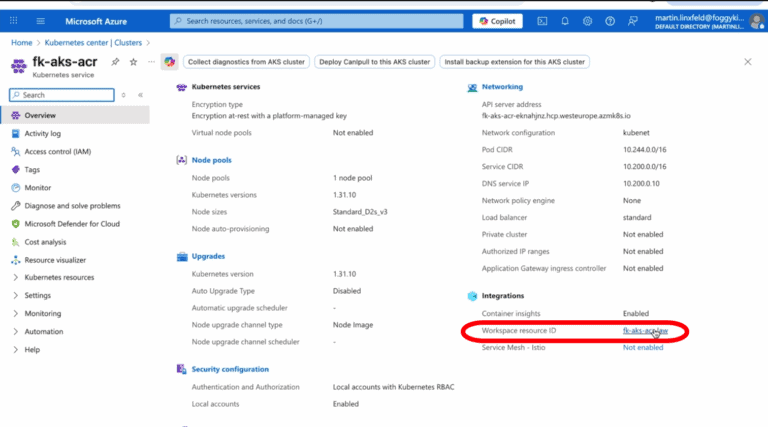
Task: Open the hamburger portal menu
Action: pos(41,21)
